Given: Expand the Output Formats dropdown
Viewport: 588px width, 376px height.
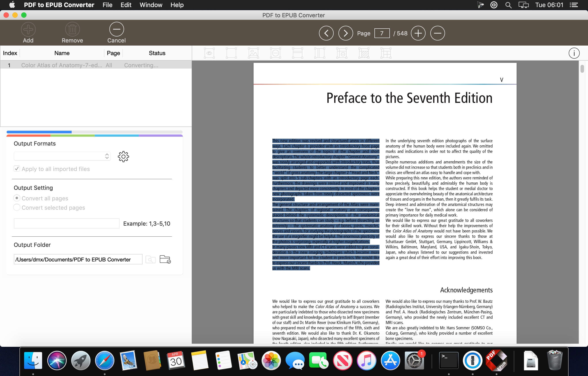Looking at the screenshot, I should pos(62,156).
